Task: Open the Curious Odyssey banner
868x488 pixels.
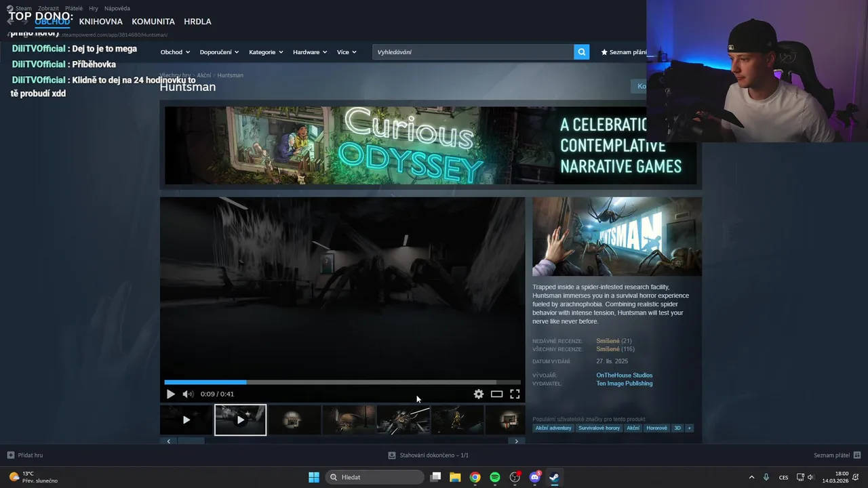Action: pyautogui.click(x=431, y=145)
